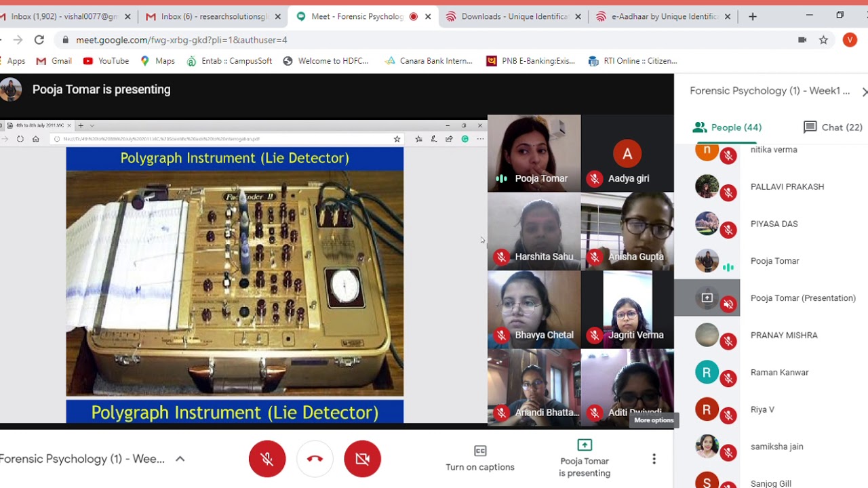The width and height of the screenshot is (868, 488).
Task: Click the Harshita Sahu video tile
Action: 534,231
